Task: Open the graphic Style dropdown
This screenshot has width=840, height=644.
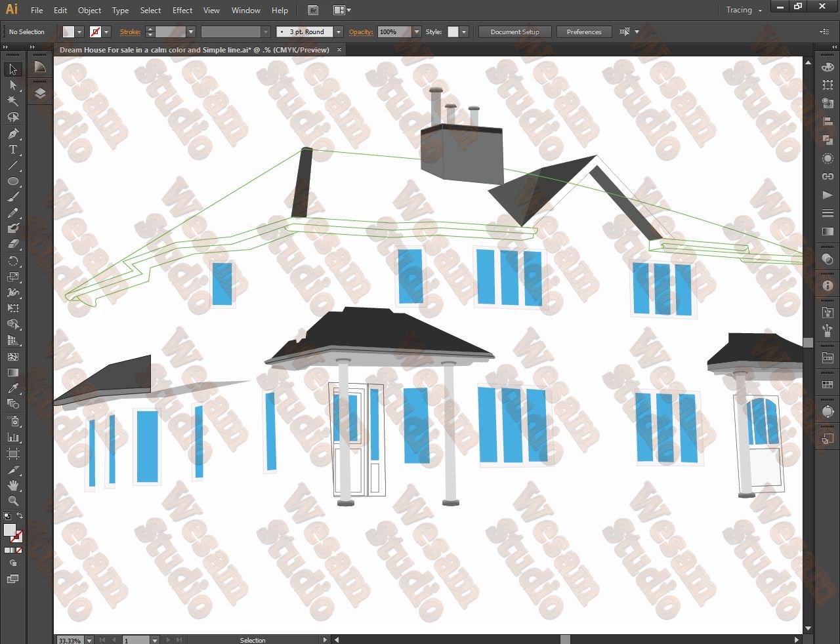Action: coord(464,31)
